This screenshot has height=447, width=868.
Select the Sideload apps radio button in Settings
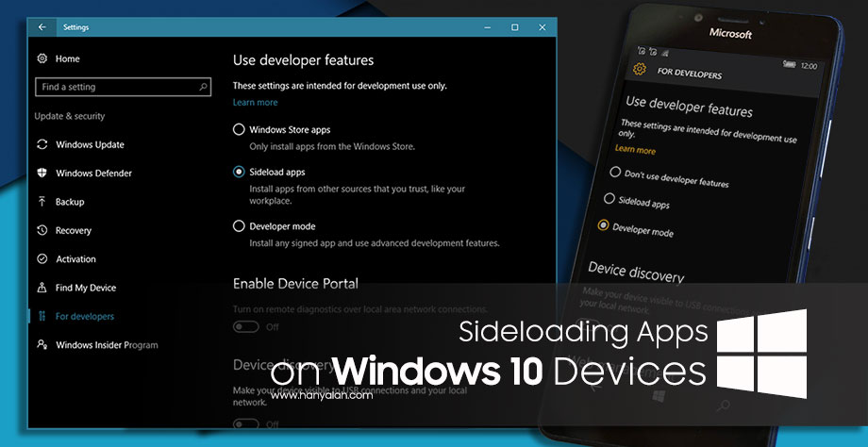click(239, 172)
